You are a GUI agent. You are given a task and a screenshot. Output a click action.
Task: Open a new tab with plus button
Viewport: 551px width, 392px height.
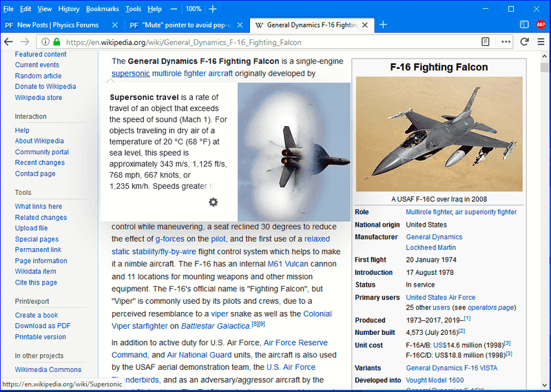(384, 25)
